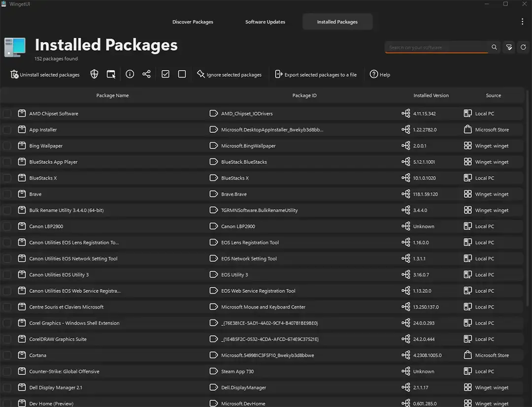Click Canon Utilities EOS Web Service Registra... name
Viewport: 532px width, 407px height.
coord(75,291)
